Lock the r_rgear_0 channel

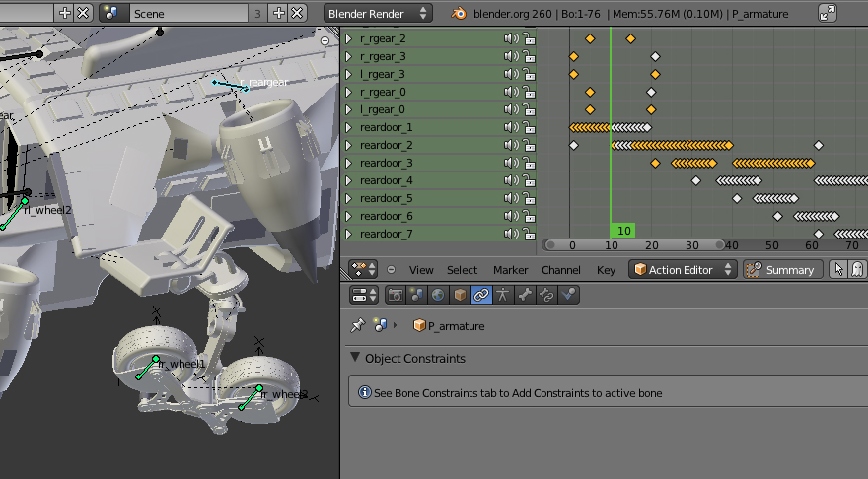pos(529,92)
